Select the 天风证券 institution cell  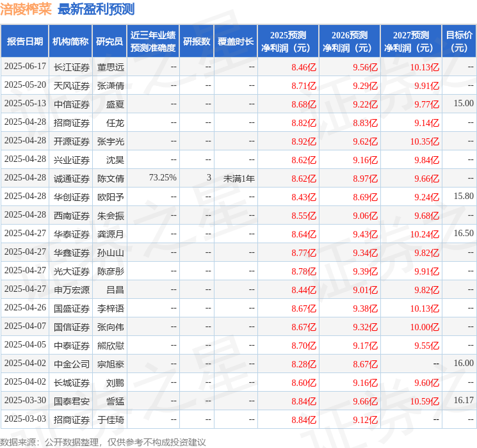pyautogui.click(x=72, y=86)
